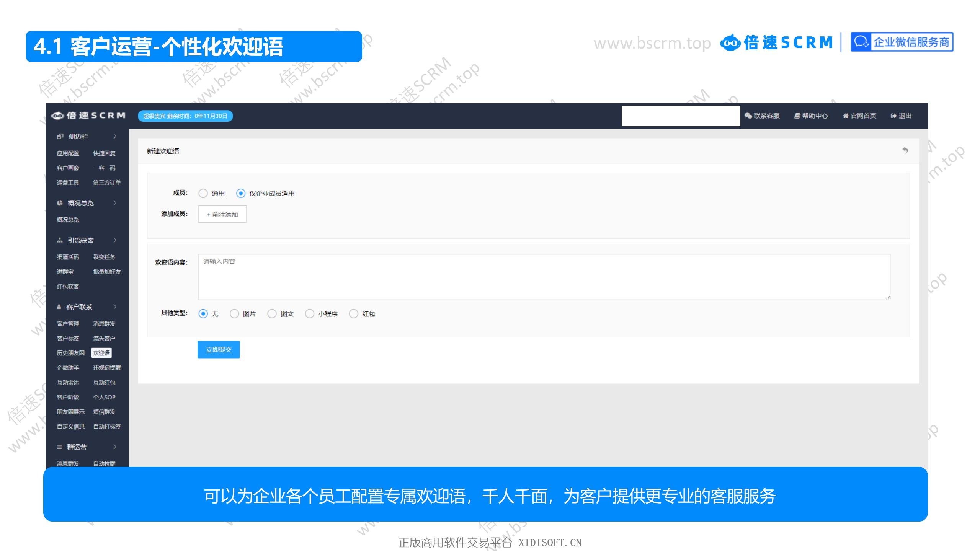
Task: Select 仅企业成员适用 radio option
Action: [x=241, y=193]
